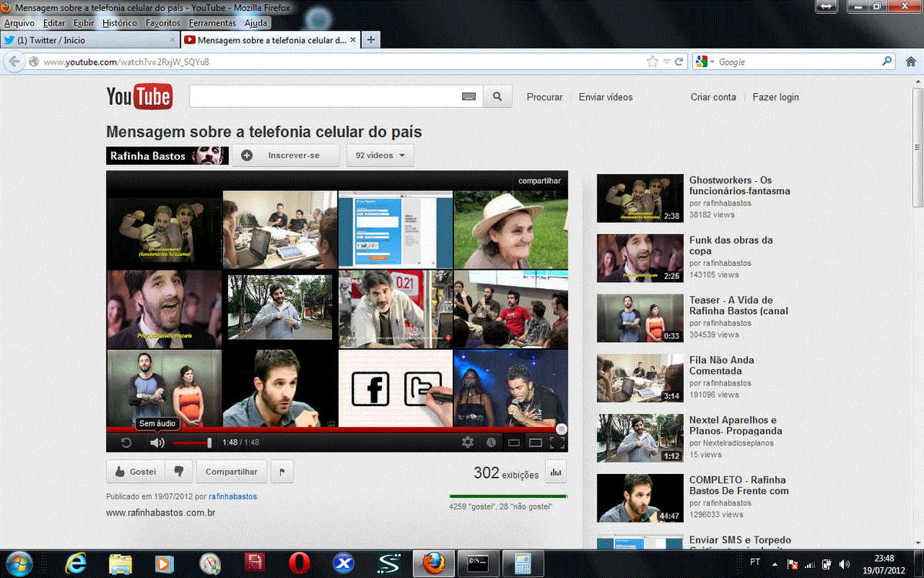Viewport: 924px width, 578px height.
Task: Open the URL history dropdown arrow
Action: [x=667, y=62]
